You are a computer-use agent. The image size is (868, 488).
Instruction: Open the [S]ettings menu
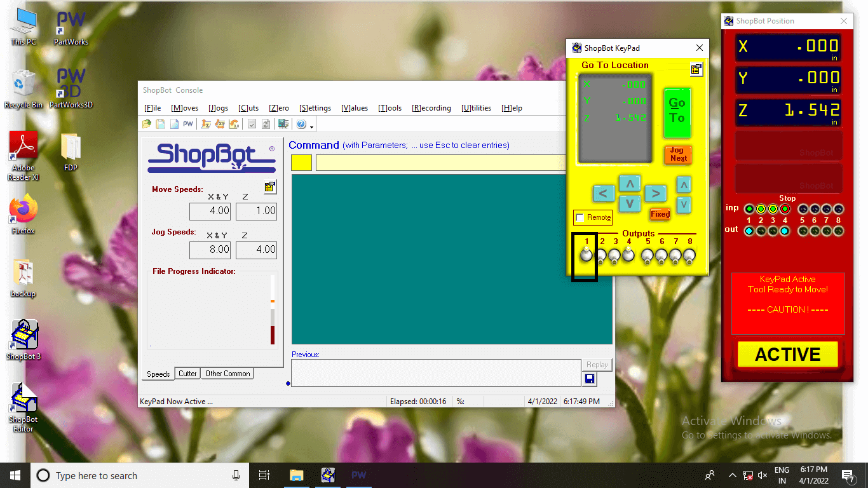(x=315, y=108)
